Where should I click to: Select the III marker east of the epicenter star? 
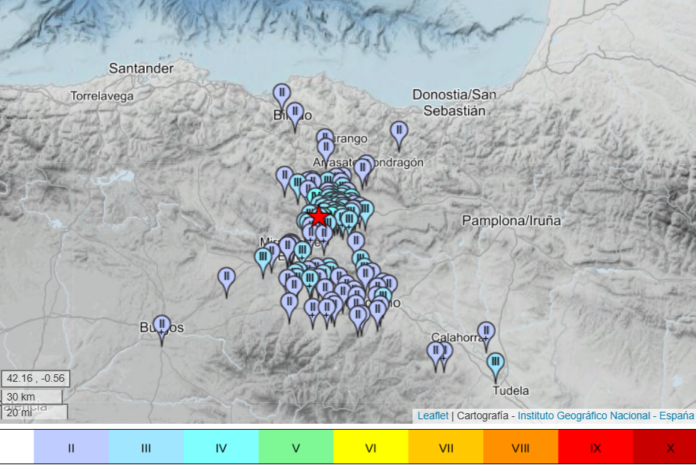tap(365, 214)
